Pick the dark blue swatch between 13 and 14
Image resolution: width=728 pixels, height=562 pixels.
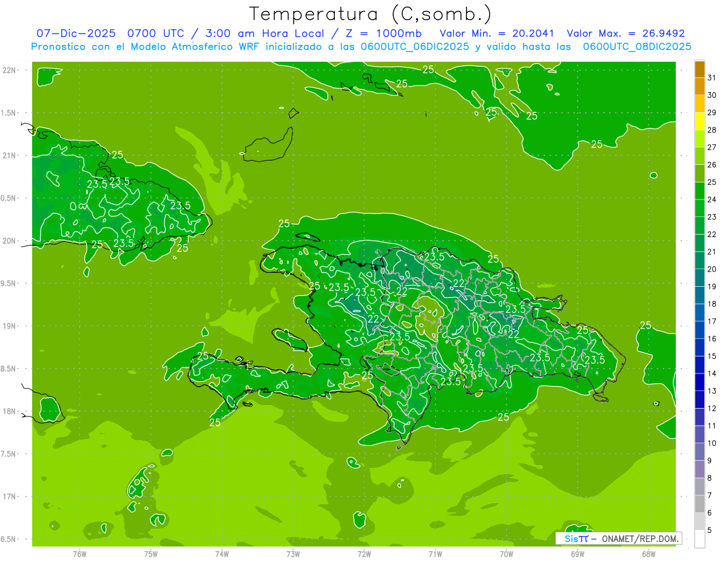pyautogui.click(x=699, y=382)
